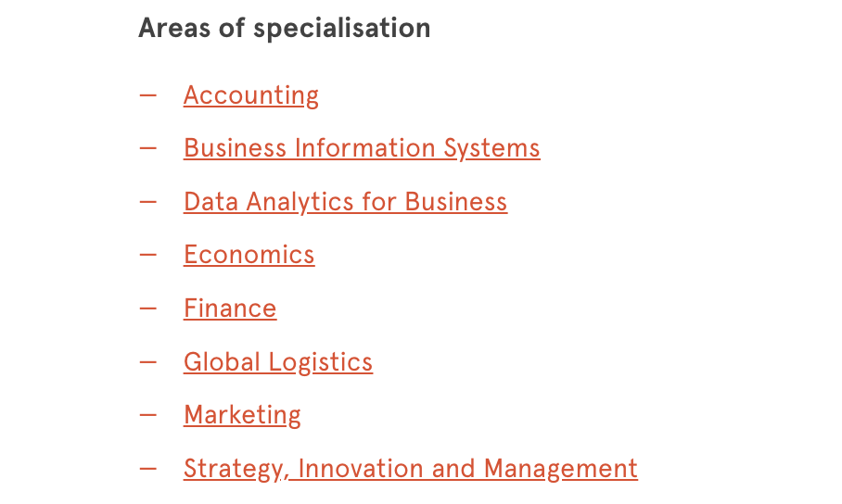The height and width of the screenshot is (504, 842).
Task: Open the Accounting specialisation link
Action: click(x=250, y=96)
